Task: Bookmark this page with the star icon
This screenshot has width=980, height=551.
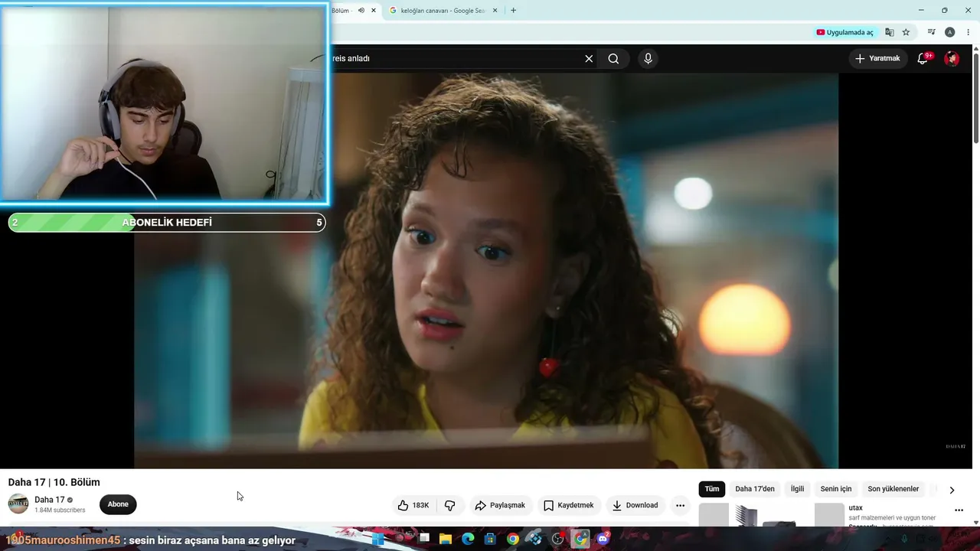Action: (x=906, y=32)
